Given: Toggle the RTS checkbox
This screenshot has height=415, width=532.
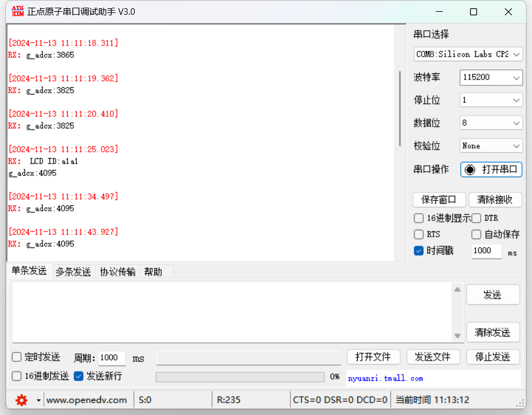Looking at the screenshot, I should (419, 234).
